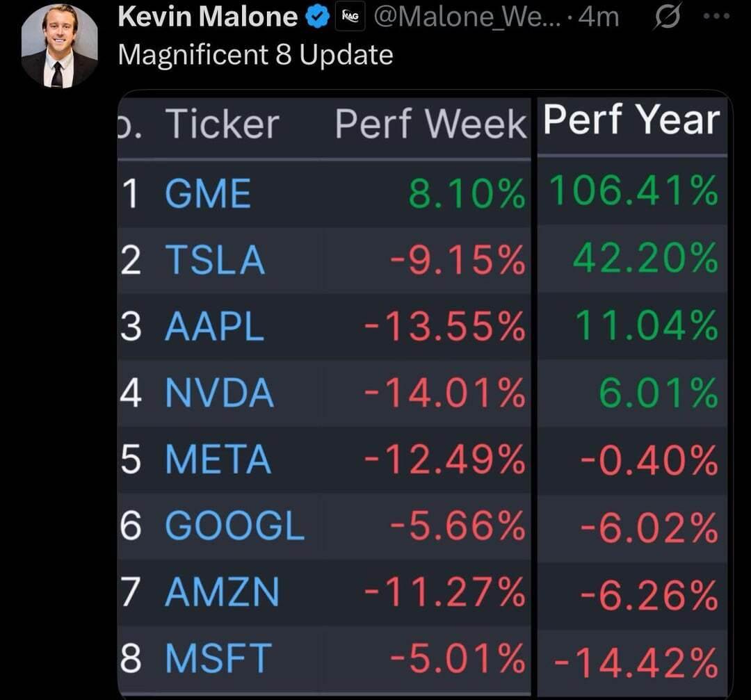Select the Magnificent 8 Update tweet text
751x700 pixels.
click(x=255, y=54)
